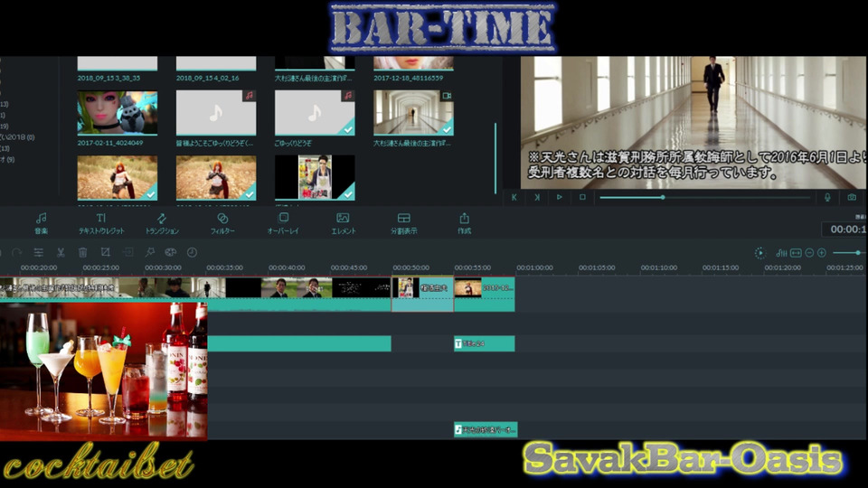Stop the preview playback
868x488 pixels.
point(581,197)
